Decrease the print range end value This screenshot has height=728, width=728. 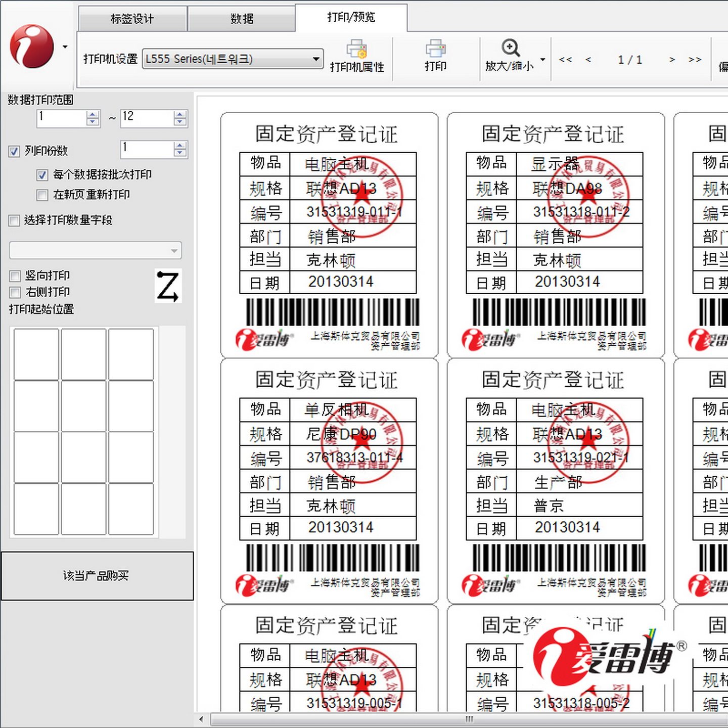pyautogui.click(x=180, y=122)
